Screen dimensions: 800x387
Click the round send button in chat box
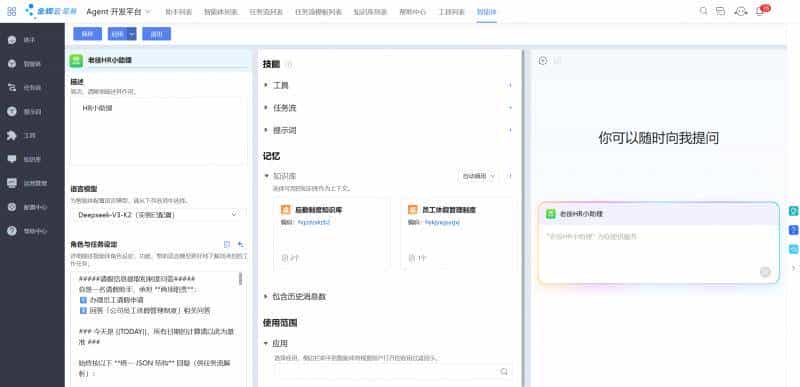765,272
